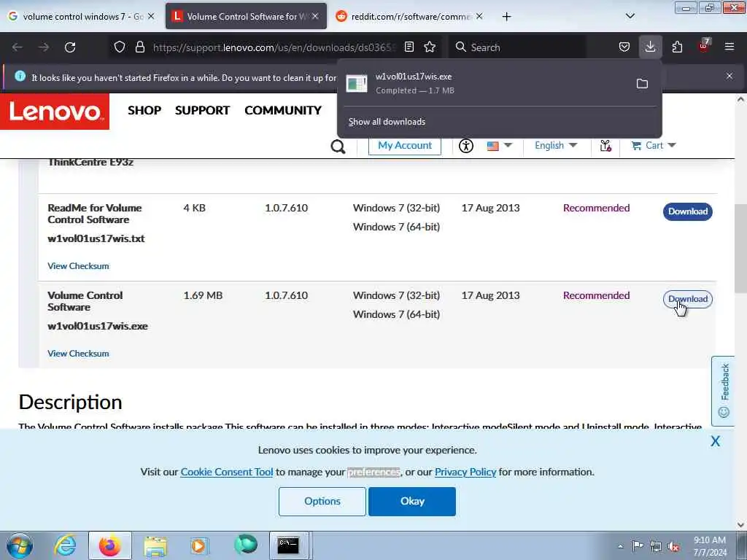This screenshot has width=747, height=560.
Task: Close the reddit.com tab
Action: [x=479, y=16]
